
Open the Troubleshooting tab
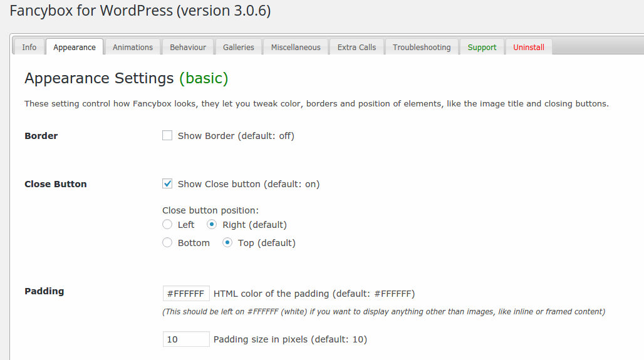(422, 47)
